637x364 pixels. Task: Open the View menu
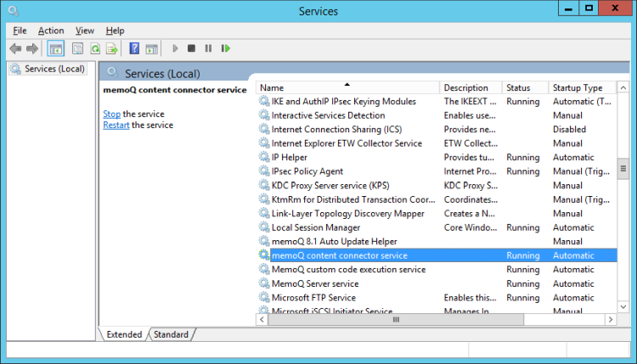click(84, 31)
